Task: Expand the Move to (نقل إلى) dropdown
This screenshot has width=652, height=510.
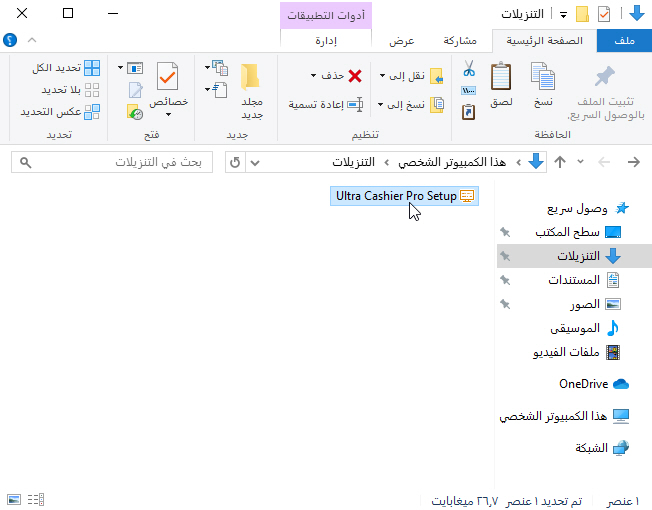Action: 383,76
